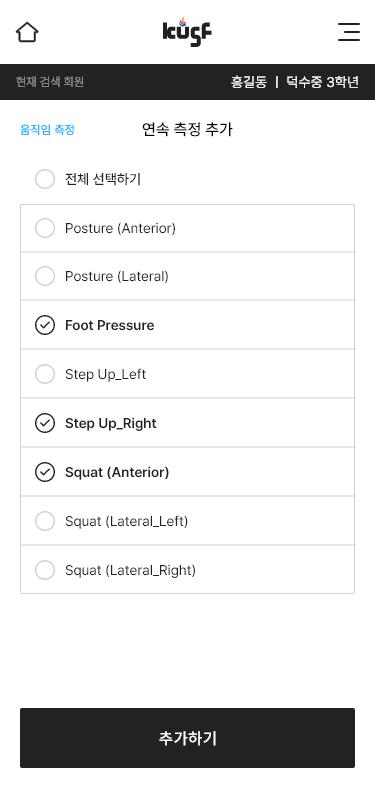Image resolution: width=375 pixels, height=812 pixels.
Task: Click the 덕수중 3학년 school label
Action: click(x=323, y=82)
